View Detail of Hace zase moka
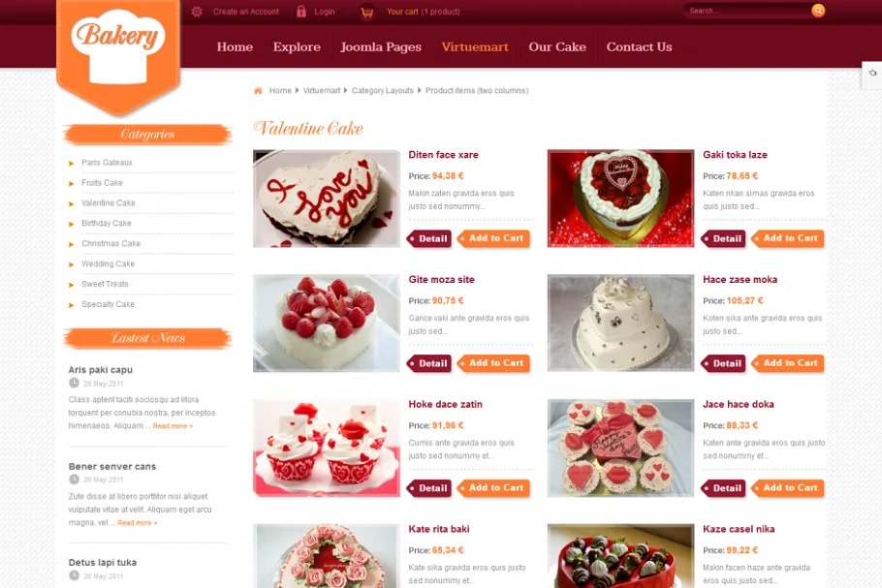Viewport: 882px width, 588px height. click(725, 363)
